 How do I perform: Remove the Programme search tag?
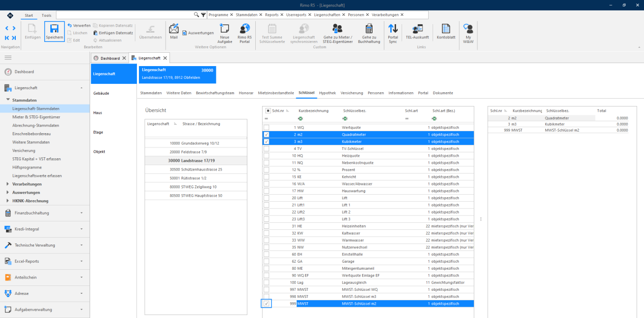pyautogui.click(x=232, y=15)
